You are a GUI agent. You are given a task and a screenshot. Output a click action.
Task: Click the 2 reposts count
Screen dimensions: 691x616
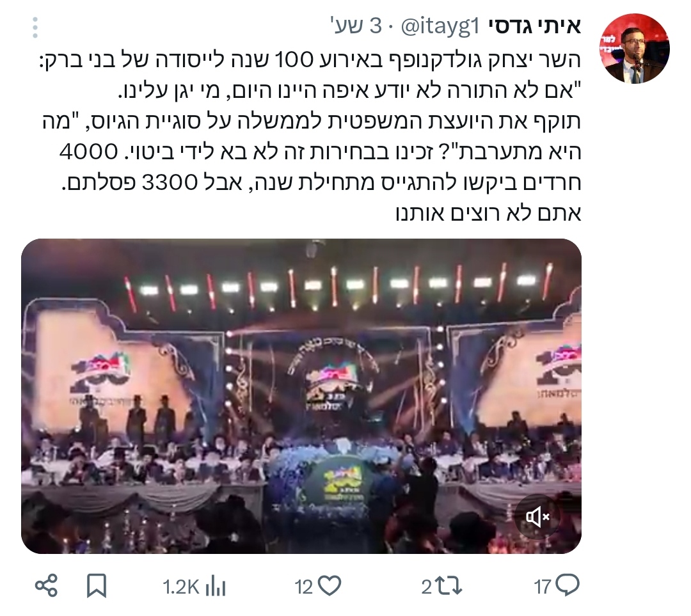click(x=426, y=587)
